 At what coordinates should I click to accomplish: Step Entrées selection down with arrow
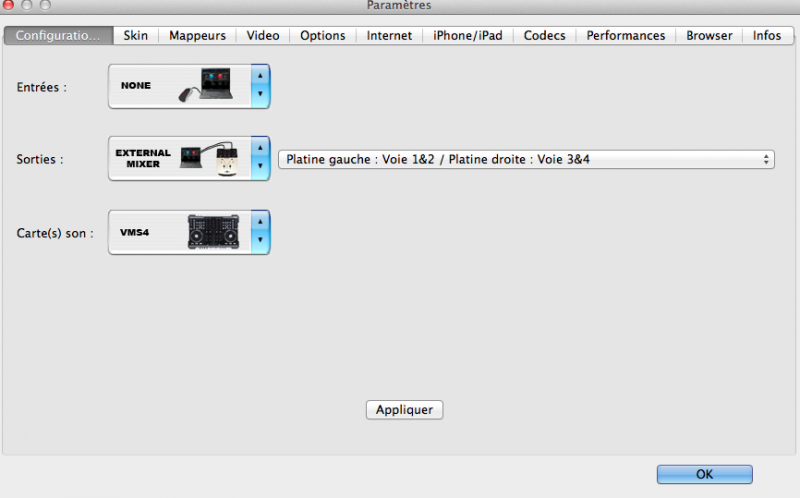pos(260,94)
